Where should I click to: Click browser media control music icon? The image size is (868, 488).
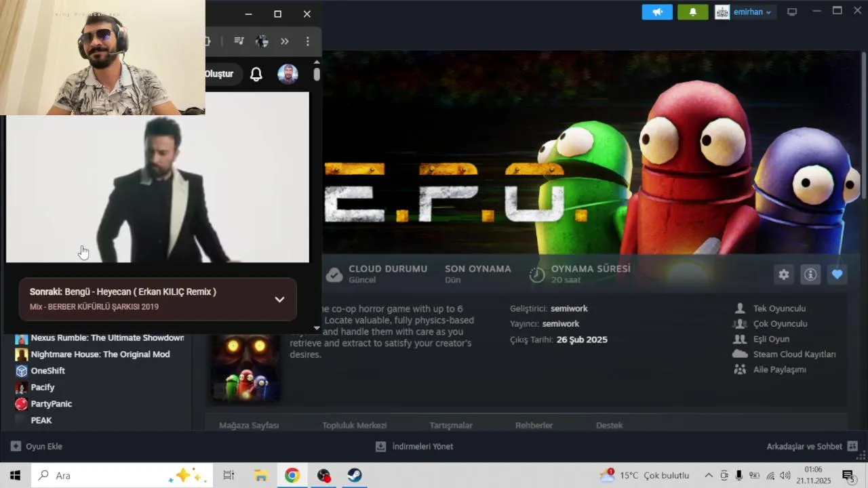[239, 41]
